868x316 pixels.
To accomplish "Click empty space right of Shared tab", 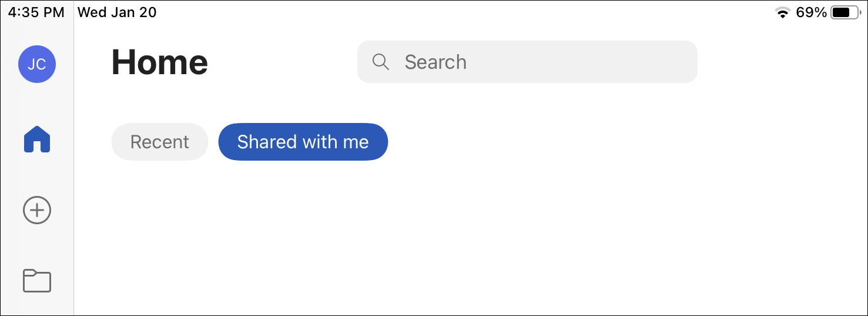I will click(588, 142).
